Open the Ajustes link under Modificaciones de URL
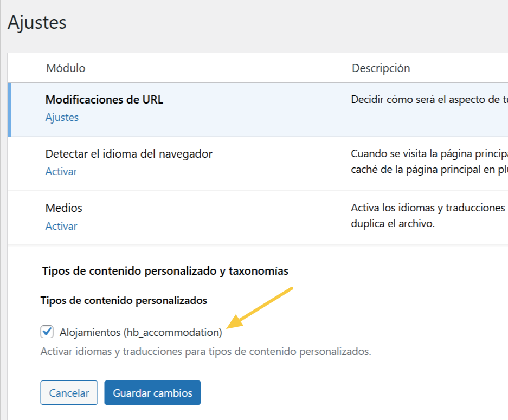508x420 pixels. pyautogui.click(x=62, y=118)
